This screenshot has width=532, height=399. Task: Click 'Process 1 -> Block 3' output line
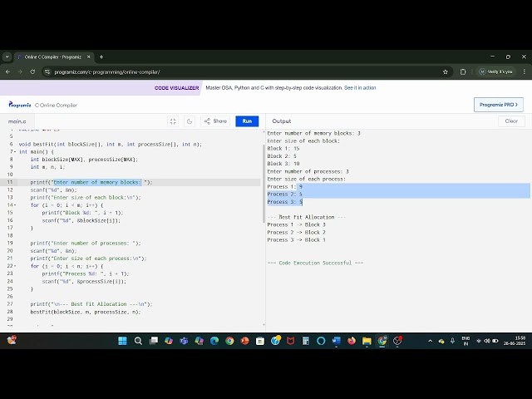[x=296, y=224]
